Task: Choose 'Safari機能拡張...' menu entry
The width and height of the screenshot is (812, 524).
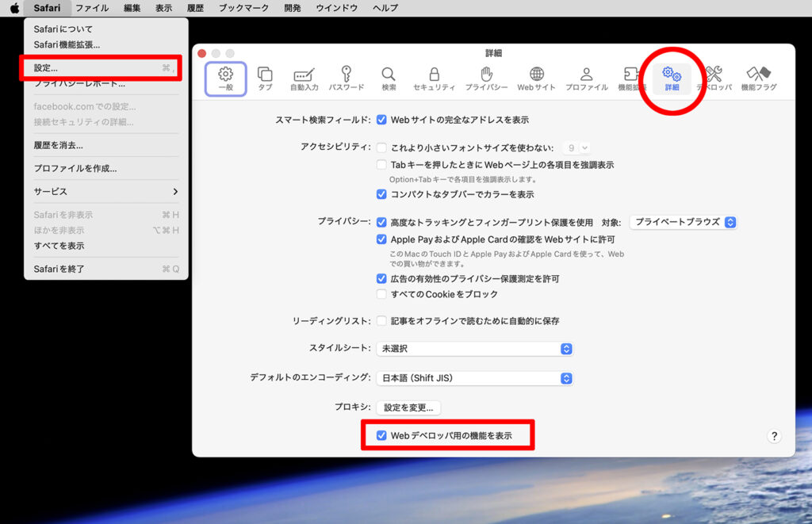Action: tap(105, 44)
